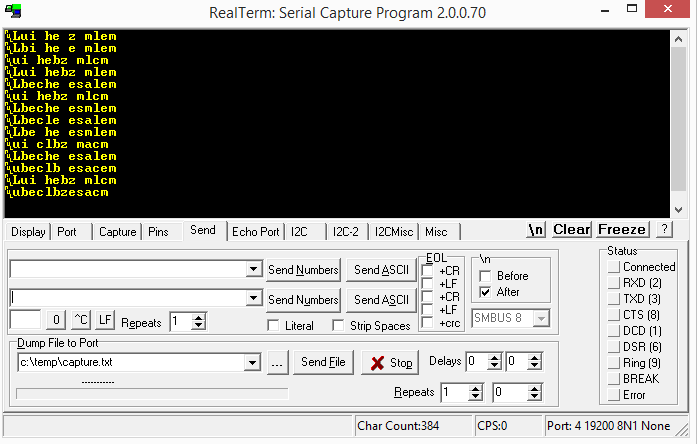Viewport: 697px width, 444px height.
Task: Switch to the Pins tab
Action: pos(162,232)
